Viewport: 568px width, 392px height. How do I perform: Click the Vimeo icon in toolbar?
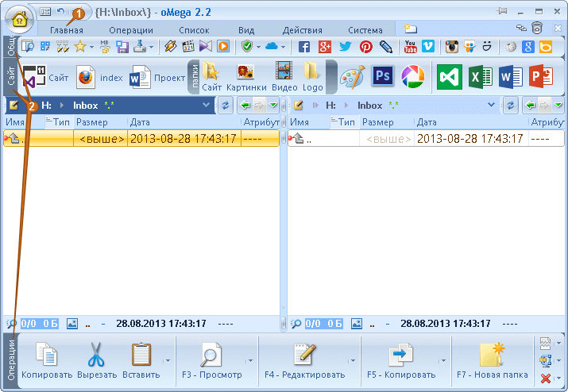tap(428, 46)
